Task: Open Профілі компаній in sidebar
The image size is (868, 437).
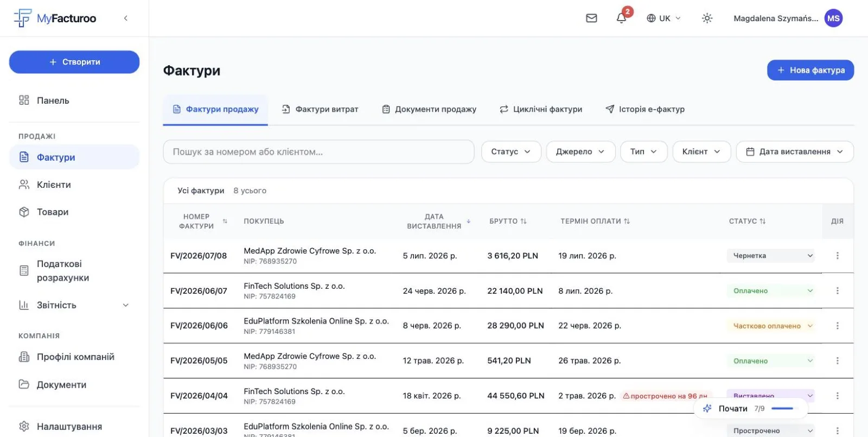Action: pyautogui.click(x=74, y=357)
